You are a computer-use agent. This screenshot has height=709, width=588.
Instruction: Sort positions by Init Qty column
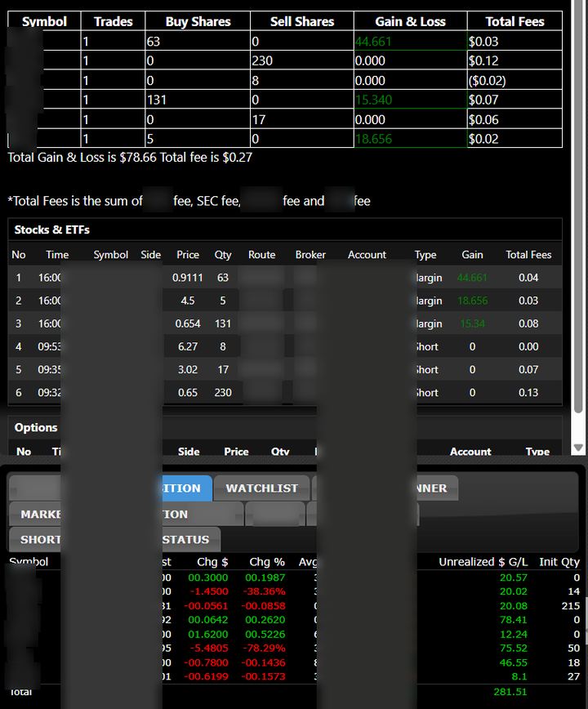559,562
